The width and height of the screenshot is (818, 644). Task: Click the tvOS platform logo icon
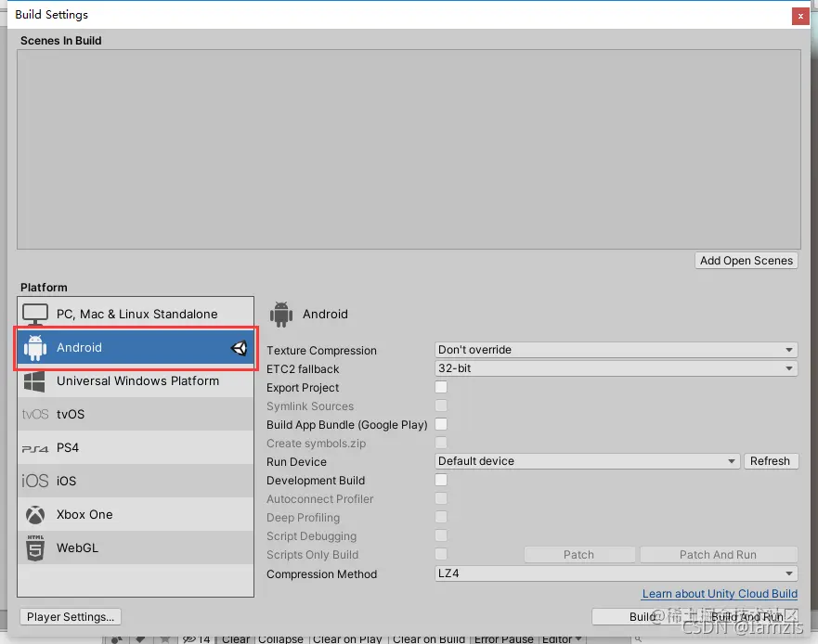click(35, 415)
